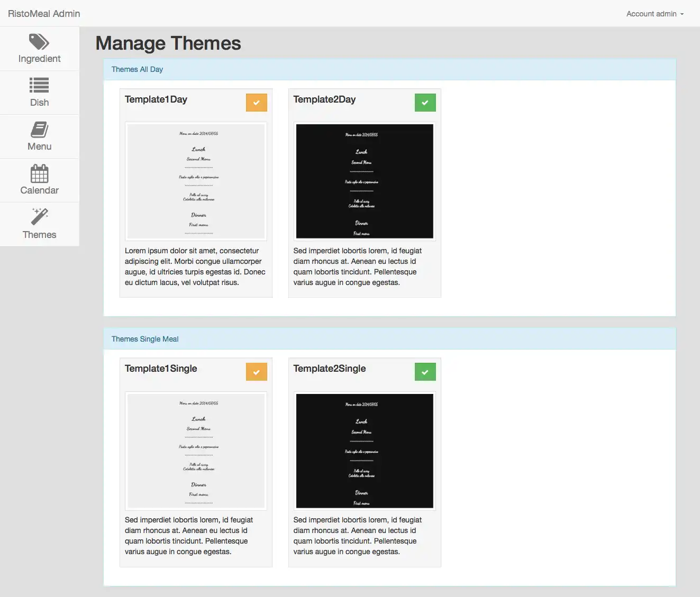Open the Ingredient section label
Viewport: 700px width, 597px height.
[x=39, y=59]
